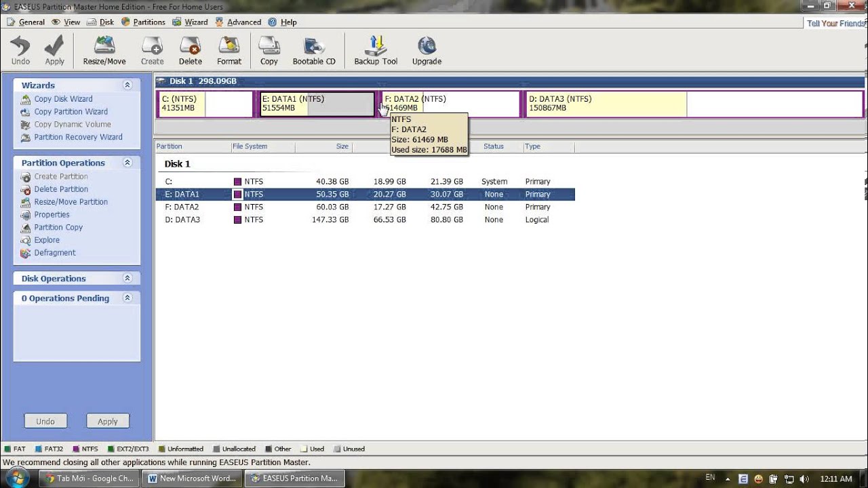Image resolution: width=868 pixels, height=488 pixels.
Task: Collapse the Partition Operations panel
Action: (127, 163)
